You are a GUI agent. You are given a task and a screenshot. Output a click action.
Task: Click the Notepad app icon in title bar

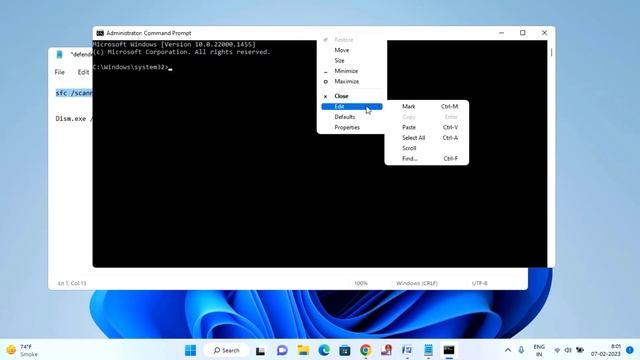click(60, 54)
